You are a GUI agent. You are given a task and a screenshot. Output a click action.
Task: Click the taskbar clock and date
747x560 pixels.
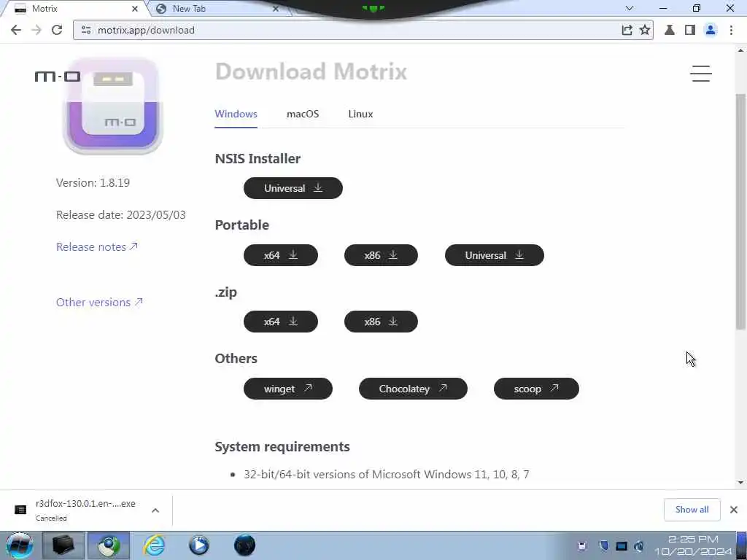pos(694,545)
